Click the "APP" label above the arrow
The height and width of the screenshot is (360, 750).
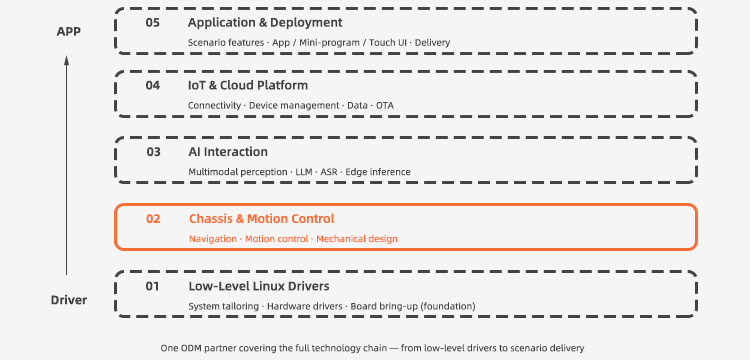coord(68,32)
